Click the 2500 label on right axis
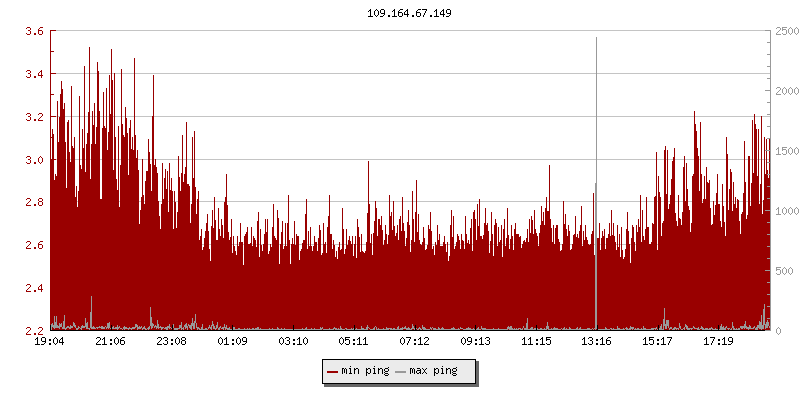Viewport: 800px width, 400px height. point(785,32)
